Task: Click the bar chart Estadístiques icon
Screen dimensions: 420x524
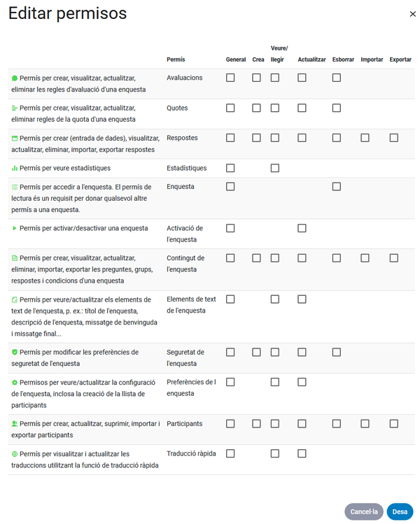Action: point(15,169)
